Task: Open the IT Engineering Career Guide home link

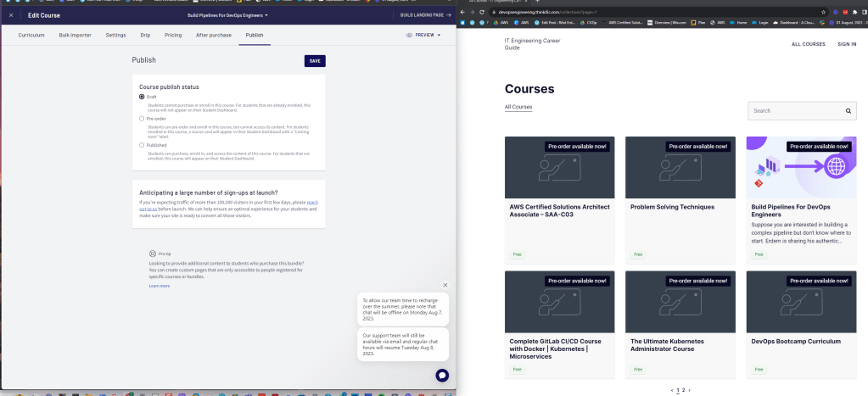Action: [x=532, y=44]
